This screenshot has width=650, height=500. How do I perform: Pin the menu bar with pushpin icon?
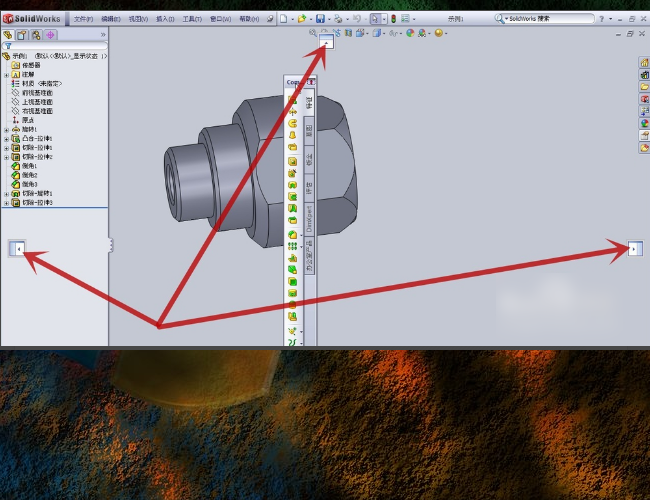270,19
